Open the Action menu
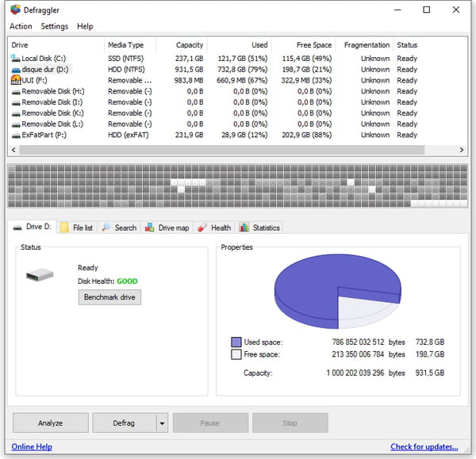Screen dimensions: 476x459 pos(21,26)
